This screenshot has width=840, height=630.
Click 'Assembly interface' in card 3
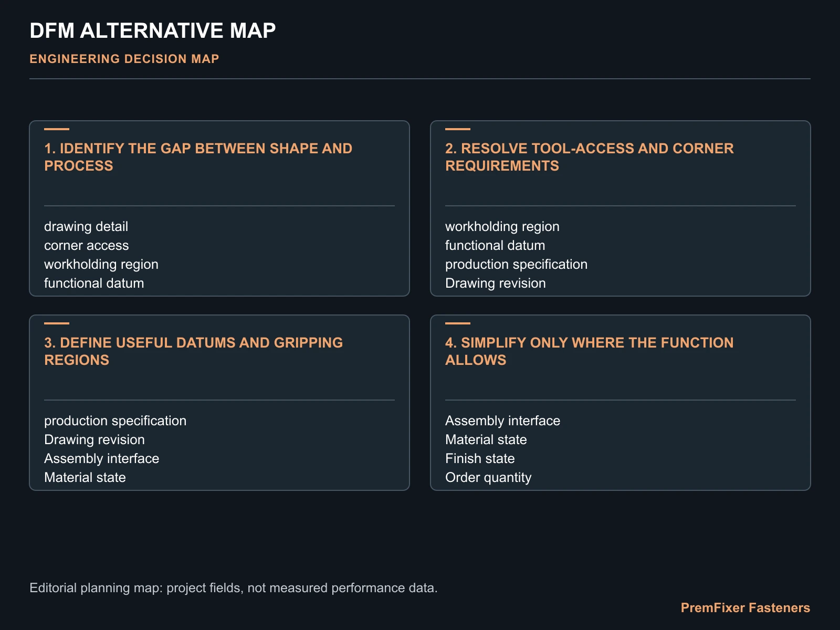click(102, 458)
